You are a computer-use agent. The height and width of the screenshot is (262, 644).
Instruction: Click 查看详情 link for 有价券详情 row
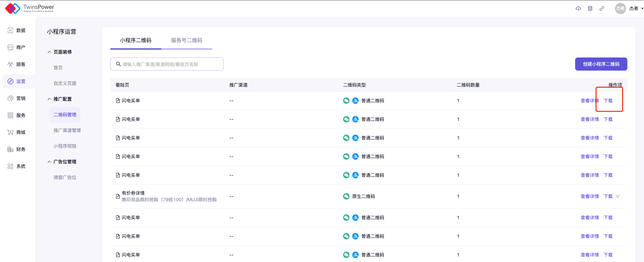(589, 196)
